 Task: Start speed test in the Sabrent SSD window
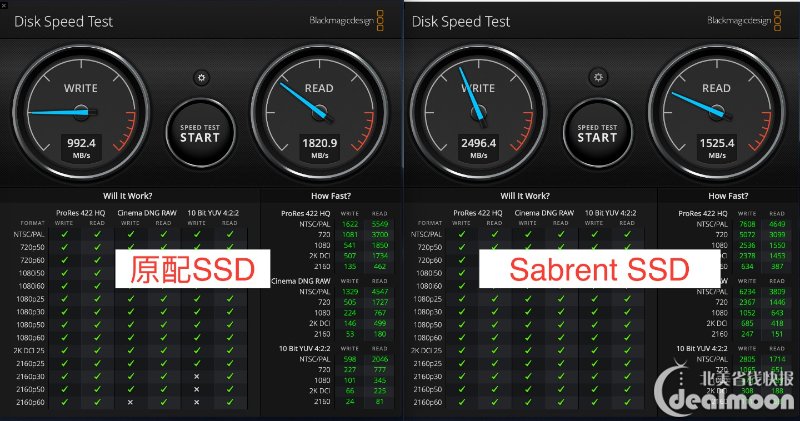pyautogui.click(x=597, y=134)
